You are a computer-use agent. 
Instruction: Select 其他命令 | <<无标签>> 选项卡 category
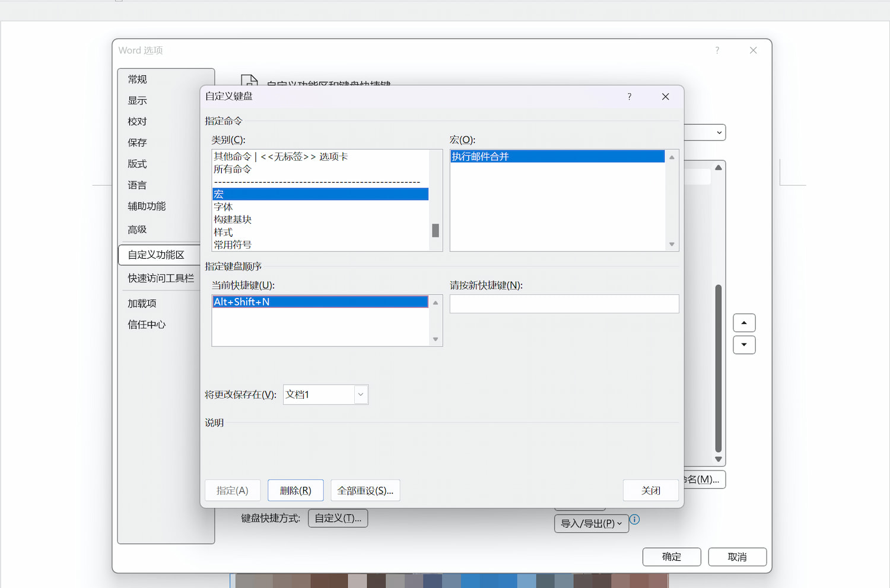[x=320, y=156]
